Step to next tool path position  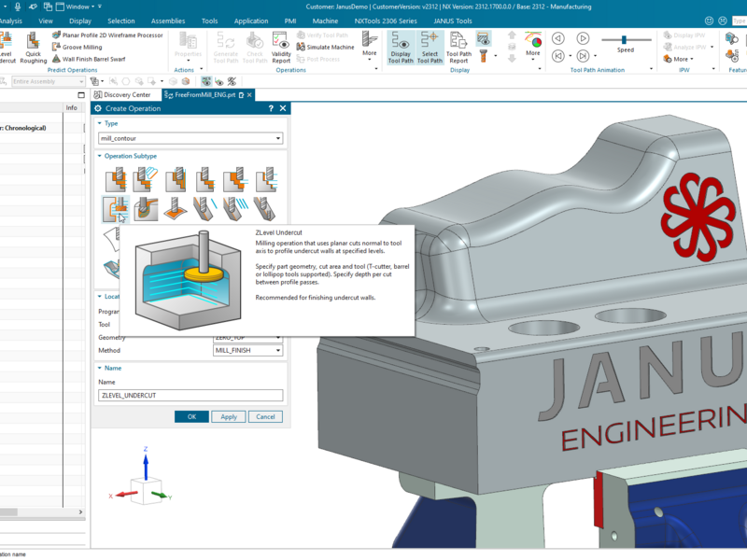click(583, 56)
